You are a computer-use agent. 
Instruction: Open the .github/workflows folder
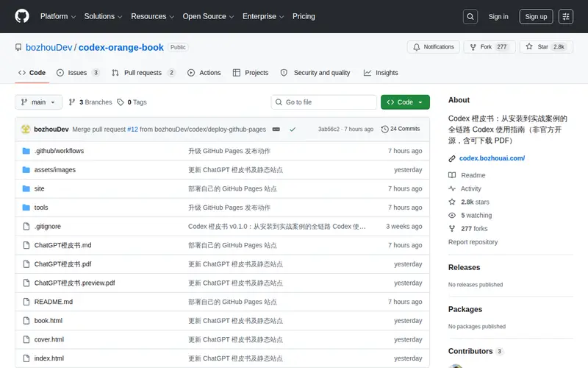[x=59, y=151]
